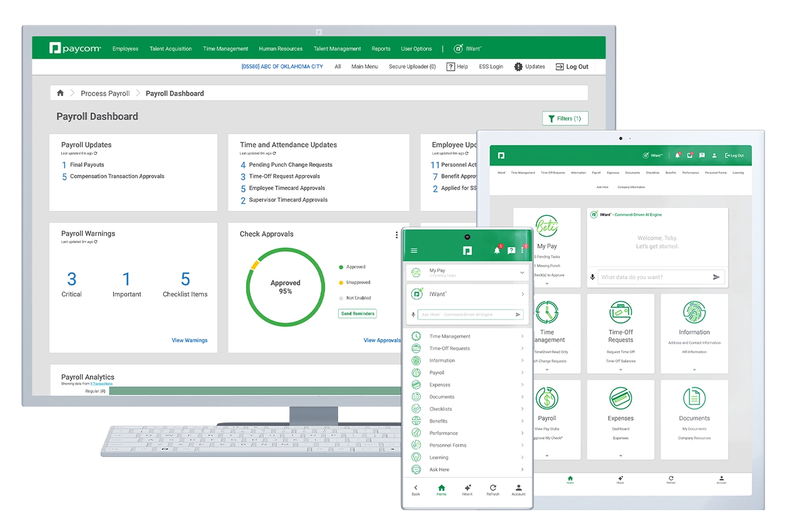Click the microphone icon in tablet IWant

pos(592,277)
